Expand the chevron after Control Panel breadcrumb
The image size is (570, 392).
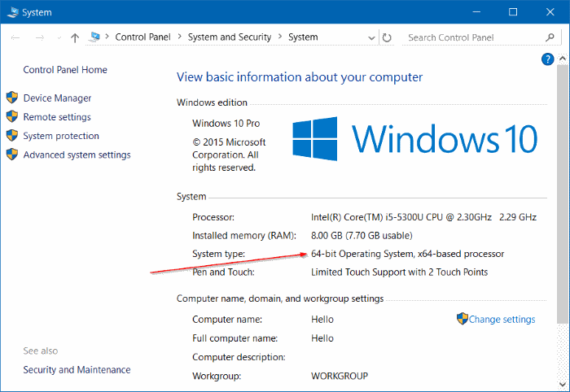tap(179, 37)
